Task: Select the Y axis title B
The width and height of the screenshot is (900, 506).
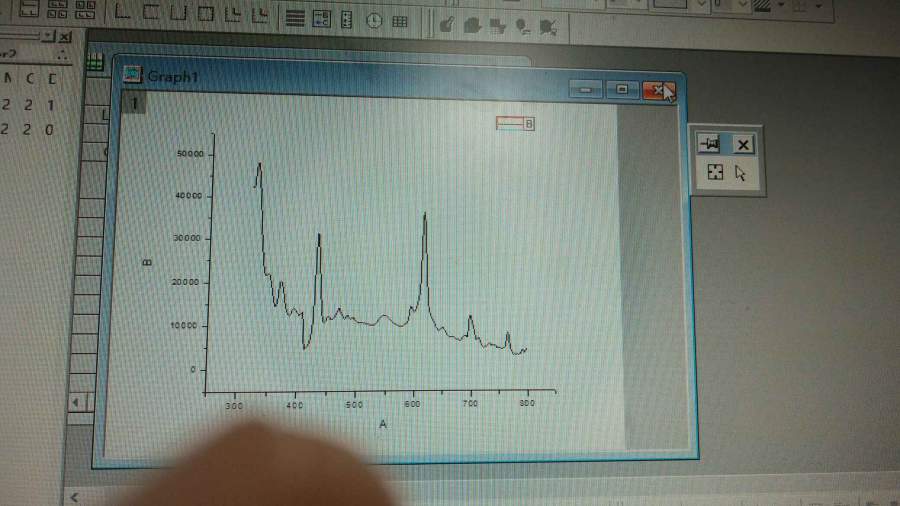Action: coord(147,262)
